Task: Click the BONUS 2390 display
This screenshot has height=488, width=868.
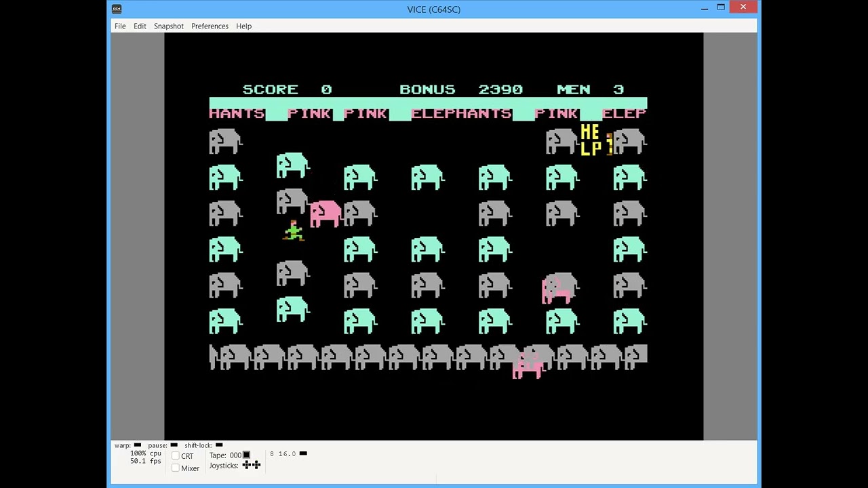Action: pos(461,89)
